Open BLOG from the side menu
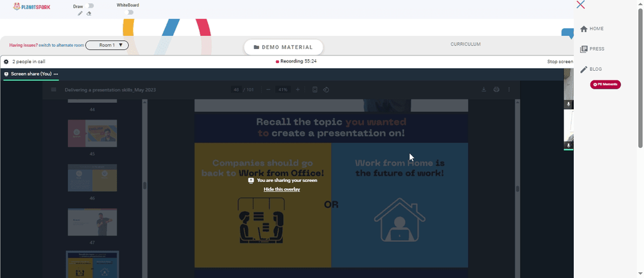Image resolution: width=644 pixels, height=278 pixels. coord(591,69)
